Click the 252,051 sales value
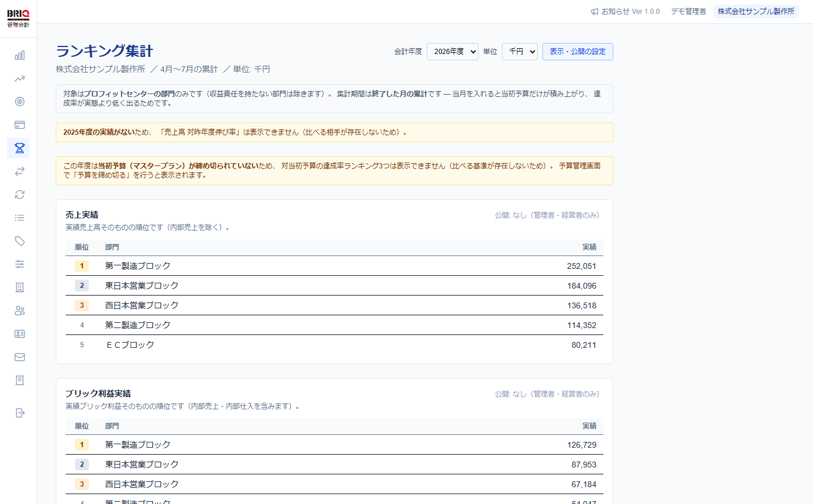This screenshot has height=504, width=813. 582,266
